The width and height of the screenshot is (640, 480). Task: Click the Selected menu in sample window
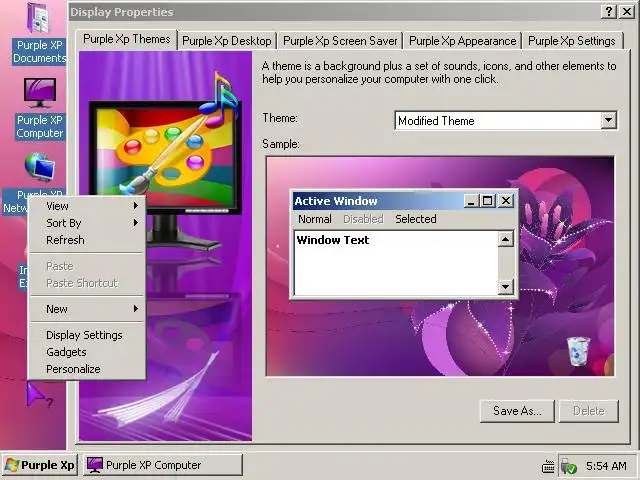pyautogui.click(x=416, y=219)
